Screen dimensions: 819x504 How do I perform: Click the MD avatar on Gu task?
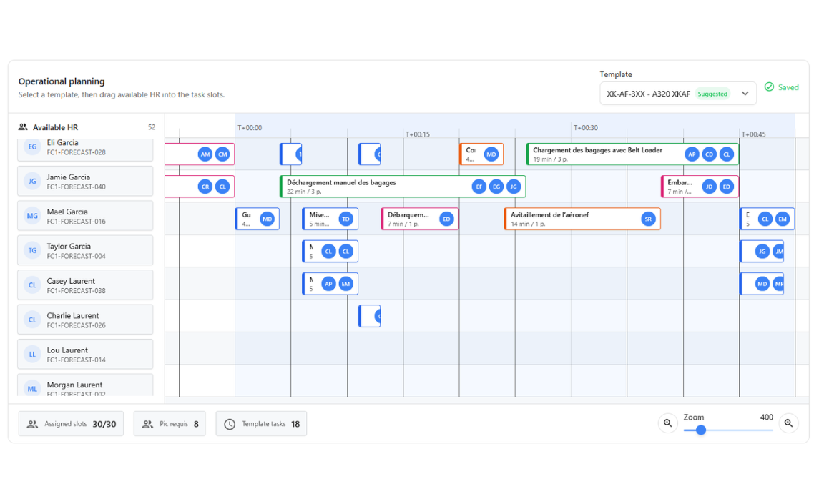(x=268, y=219)
